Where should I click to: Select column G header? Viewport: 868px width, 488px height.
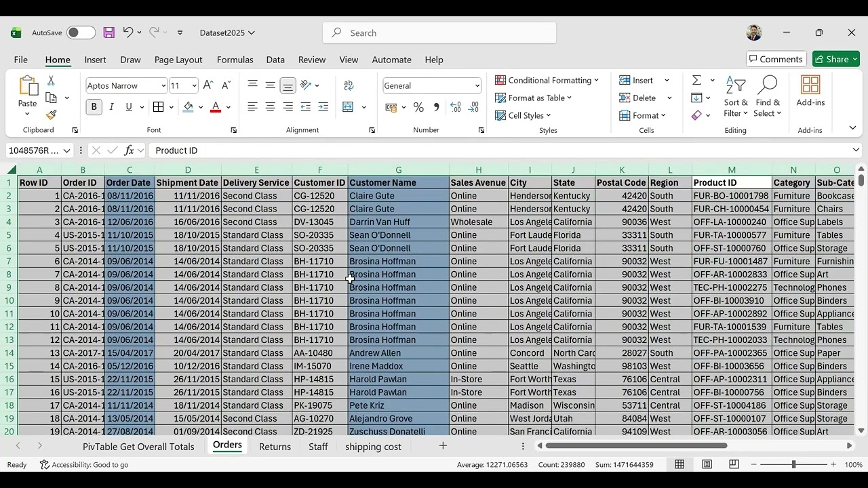tap(398, 170)
